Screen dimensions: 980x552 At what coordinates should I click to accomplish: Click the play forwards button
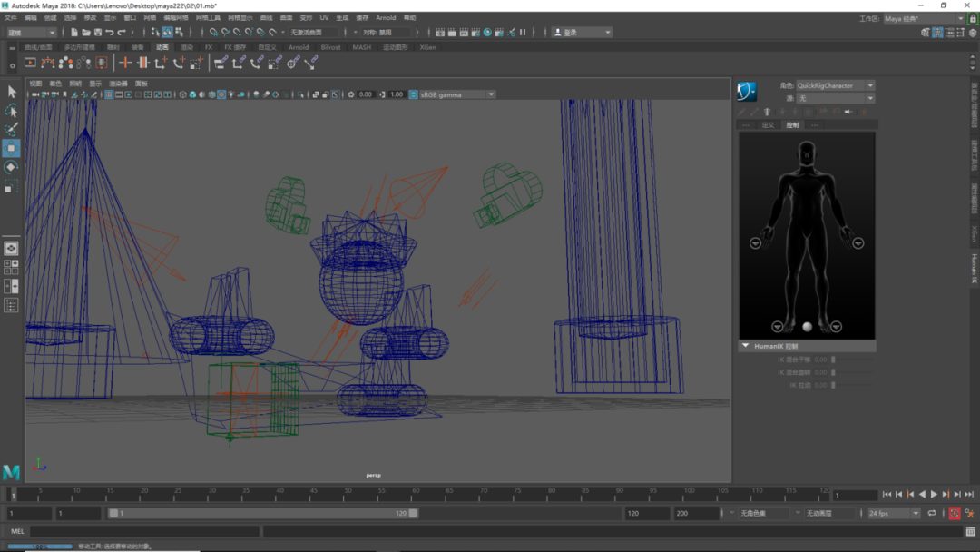point(934,495)
